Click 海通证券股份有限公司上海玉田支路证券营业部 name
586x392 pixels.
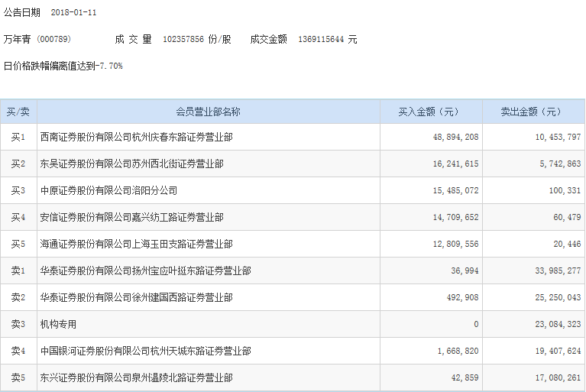coord(137,244)
